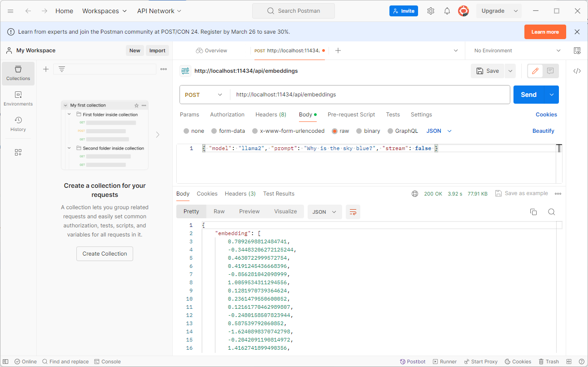Go forward with the right arrow

[x=45, y=11]
